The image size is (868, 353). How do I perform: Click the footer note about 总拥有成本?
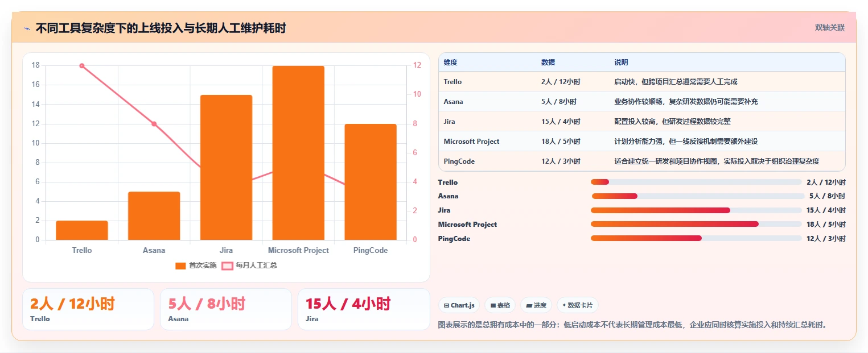pos(632,325)
